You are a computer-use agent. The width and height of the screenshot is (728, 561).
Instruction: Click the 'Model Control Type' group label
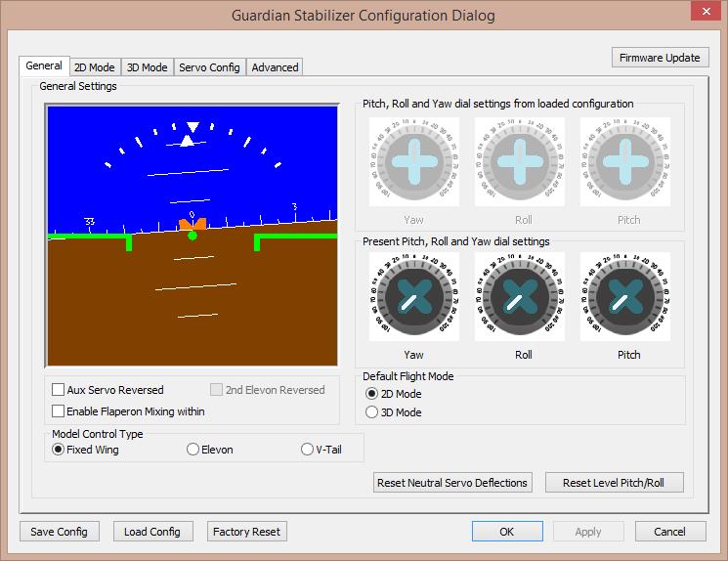tap(98, 434)
